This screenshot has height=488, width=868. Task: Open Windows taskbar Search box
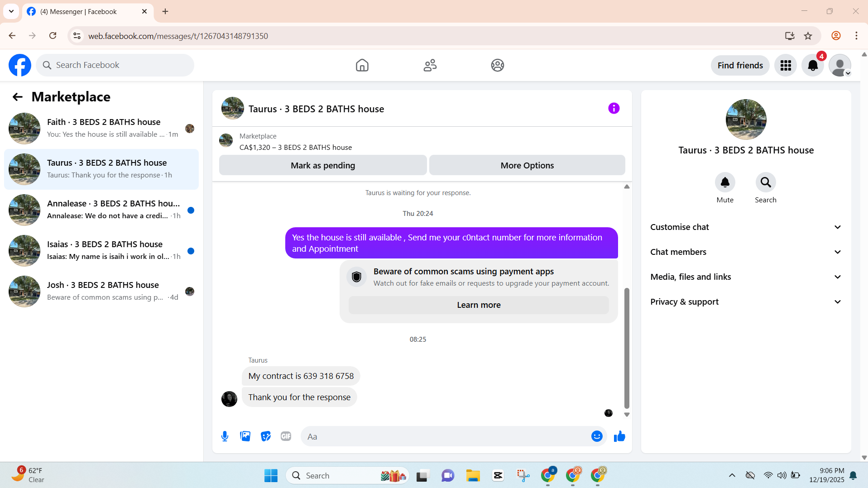[347, 475]
